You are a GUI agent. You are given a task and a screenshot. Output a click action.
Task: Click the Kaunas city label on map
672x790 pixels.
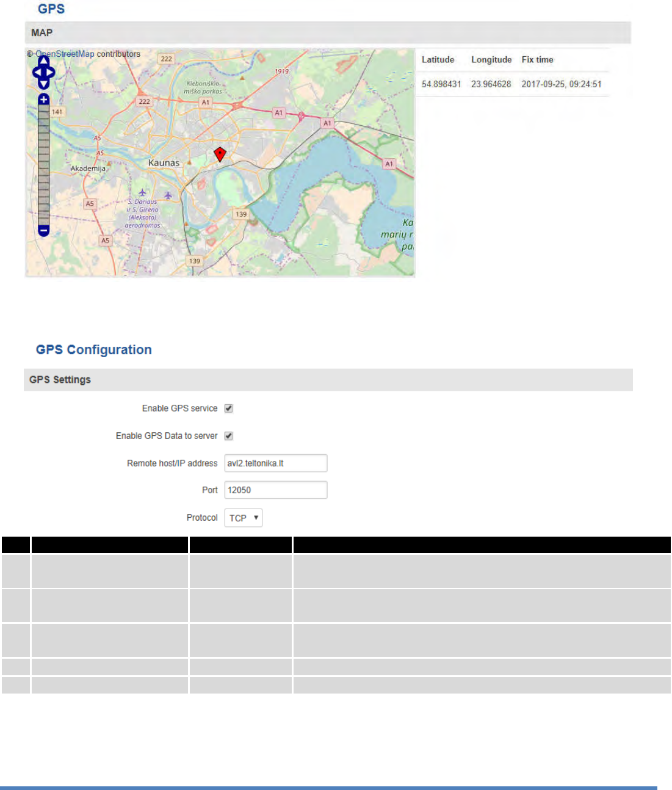point(164,163)
